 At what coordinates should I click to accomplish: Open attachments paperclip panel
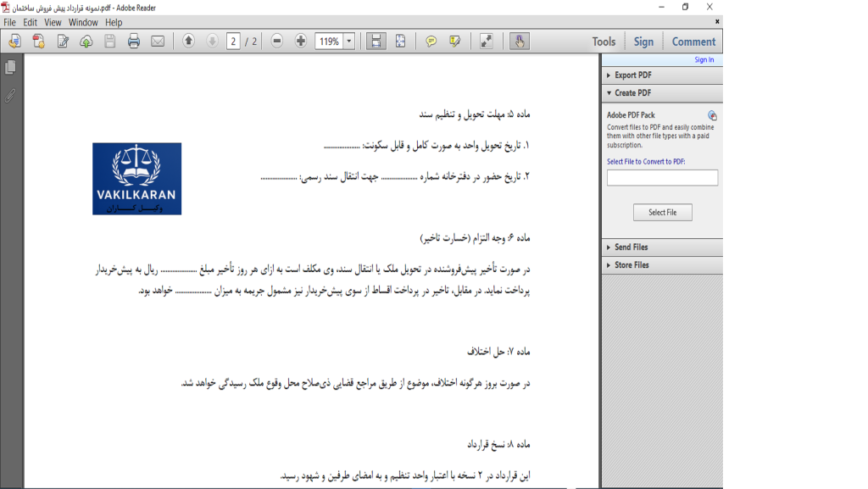pos(10,96)
